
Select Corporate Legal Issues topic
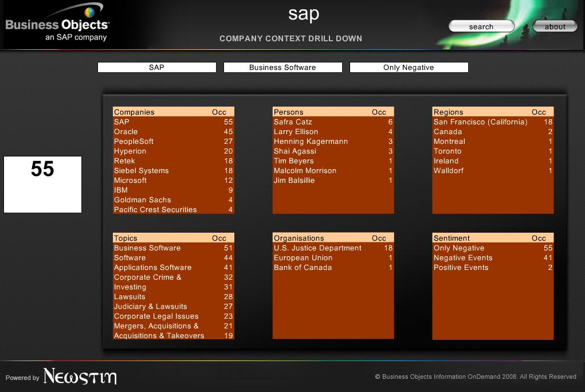174,316
